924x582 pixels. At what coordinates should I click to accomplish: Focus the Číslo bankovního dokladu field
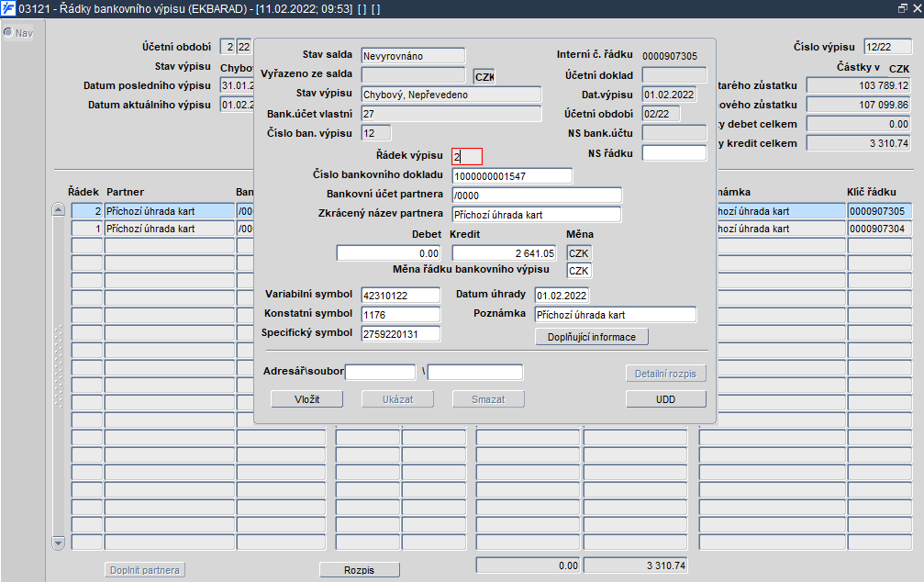[x=511, y=175]
